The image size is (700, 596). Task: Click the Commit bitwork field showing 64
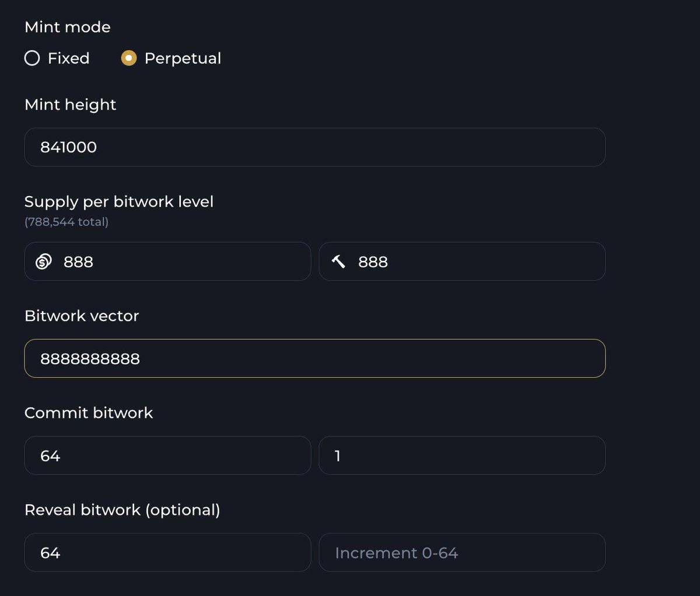(167, 455)
